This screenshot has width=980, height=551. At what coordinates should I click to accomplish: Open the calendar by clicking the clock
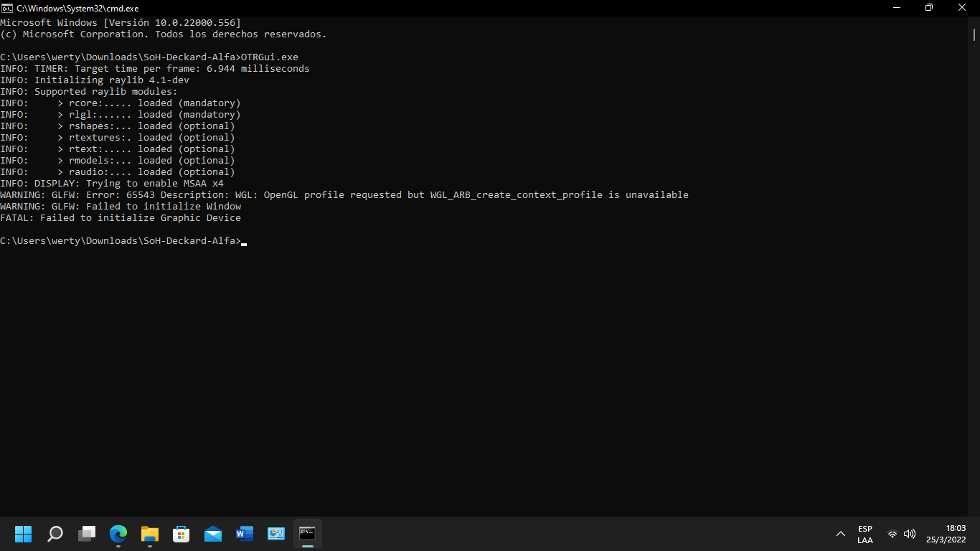pyautogui.click(x=946, y=534)
